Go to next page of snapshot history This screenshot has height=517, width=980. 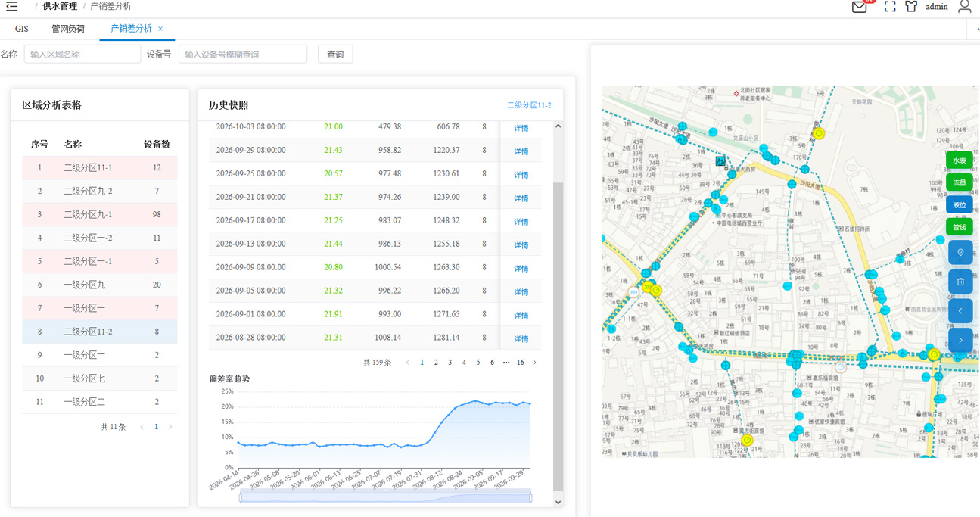534,363
